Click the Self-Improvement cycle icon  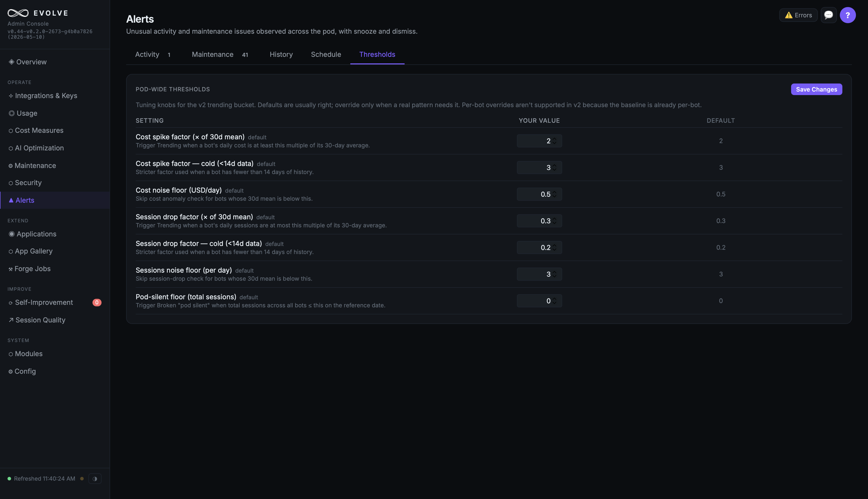click(11, 303)
